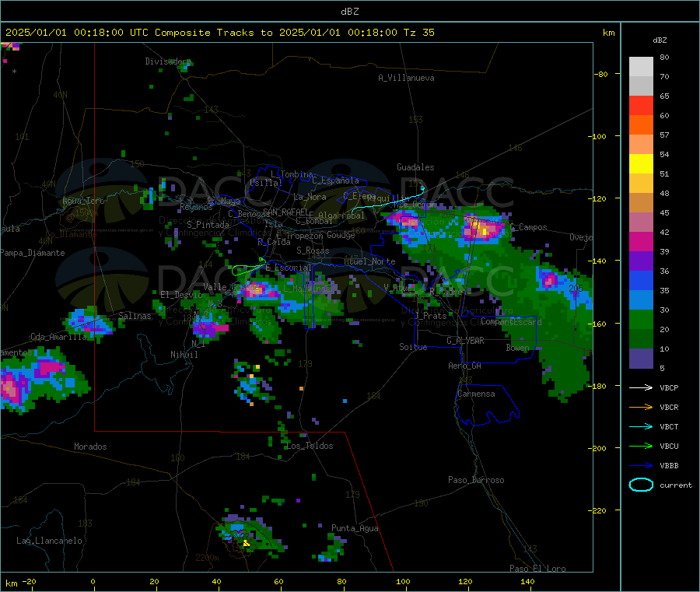
Task: Click the 'C_Campos' map label
Action: pos(529,227)
